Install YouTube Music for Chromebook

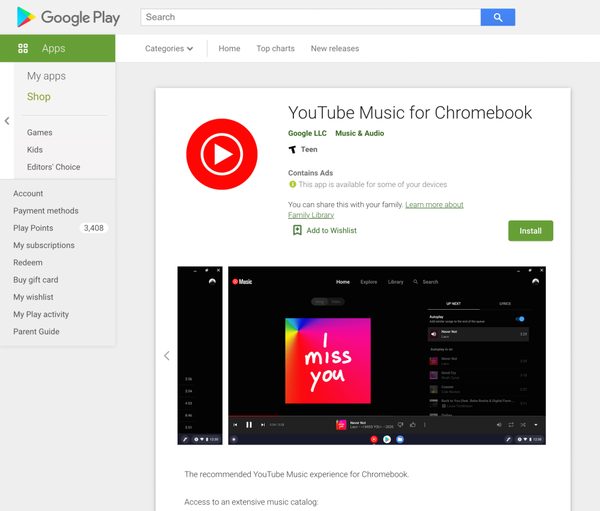[x=530, y=231]
